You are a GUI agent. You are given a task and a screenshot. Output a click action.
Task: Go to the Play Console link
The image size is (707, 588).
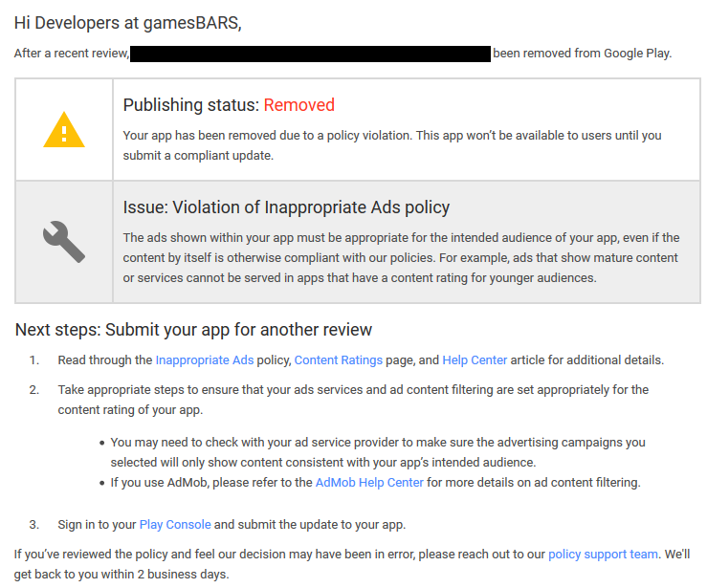pos(174,524)
